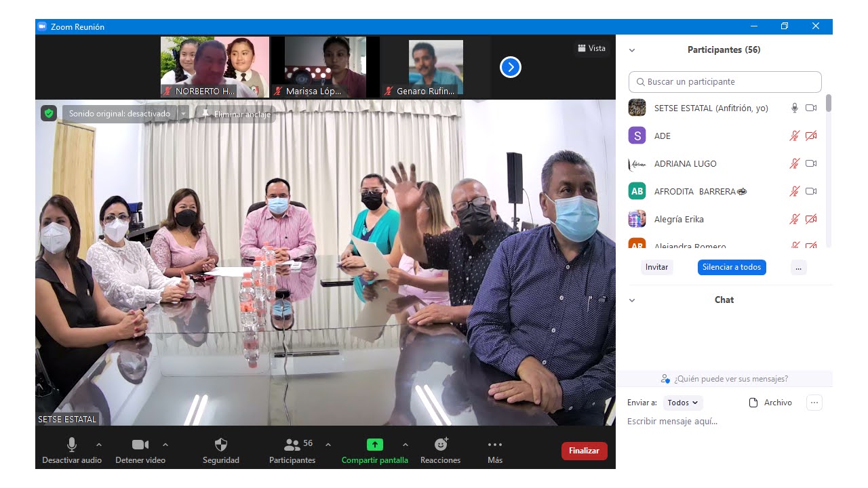Viewport: 868px width, 488px height.
Task: Open the Enviar a: Todos dropdown
Action: (x=683, y=403)
